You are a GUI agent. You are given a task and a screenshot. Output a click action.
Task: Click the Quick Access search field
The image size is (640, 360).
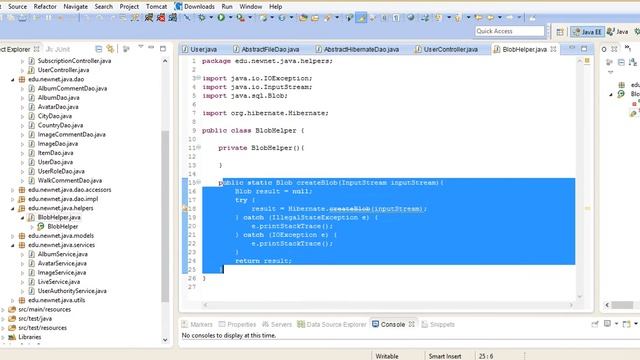coord(509,31)
